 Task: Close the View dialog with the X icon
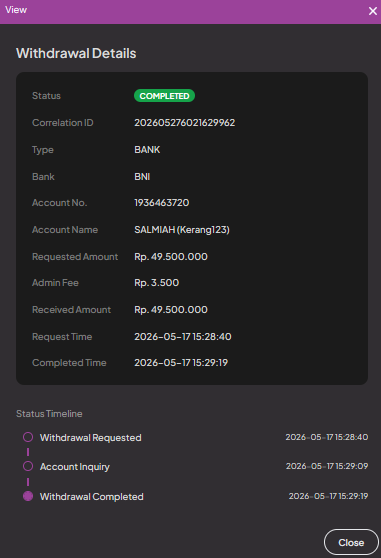[372, 11]
